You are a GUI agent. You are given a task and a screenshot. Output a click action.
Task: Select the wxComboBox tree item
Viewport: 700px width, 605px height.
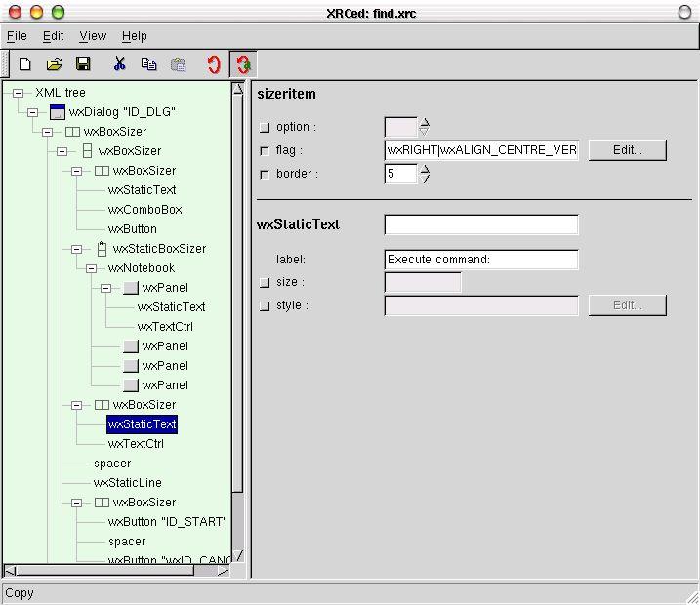pos(144,210)
